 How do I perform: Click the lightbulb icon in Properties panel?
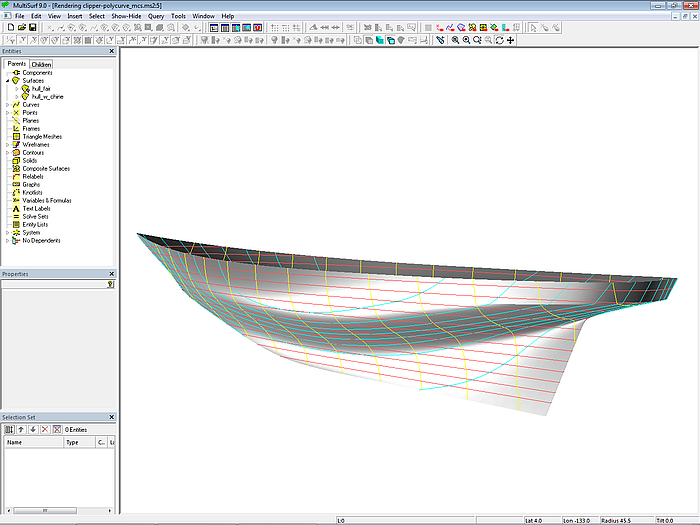110,285
